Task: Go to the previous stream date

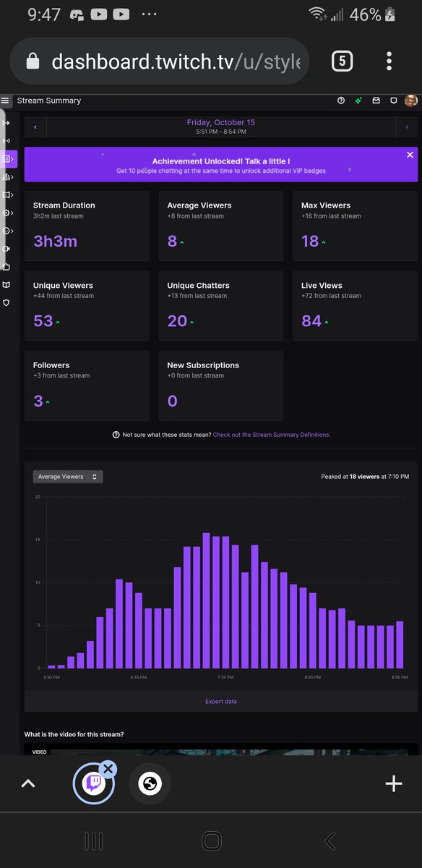Action: tap(35, 127)
